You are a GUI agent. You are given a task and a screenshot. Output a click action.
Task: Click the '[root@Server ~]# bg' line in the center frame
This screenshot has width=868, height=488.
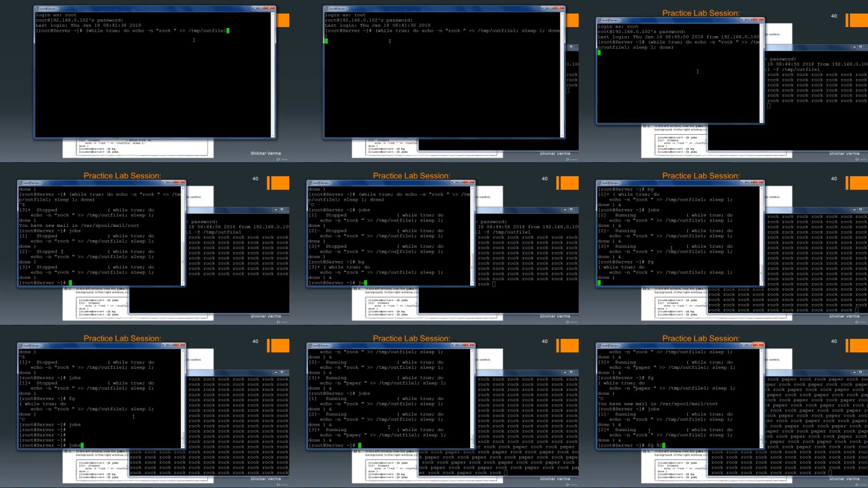point(337,262)
